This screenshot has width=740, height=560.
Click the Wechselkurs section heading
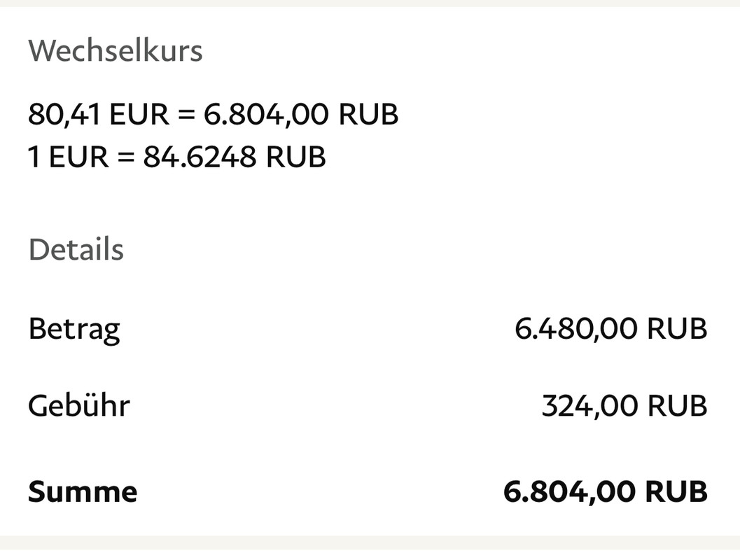pos(116,51)
